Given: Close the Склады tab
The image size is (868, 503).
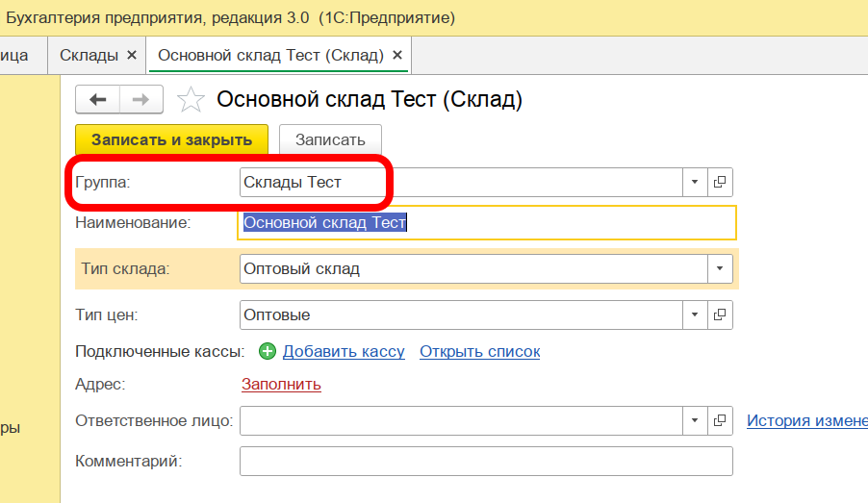Looking at the screenshot, I should point(132,55).
